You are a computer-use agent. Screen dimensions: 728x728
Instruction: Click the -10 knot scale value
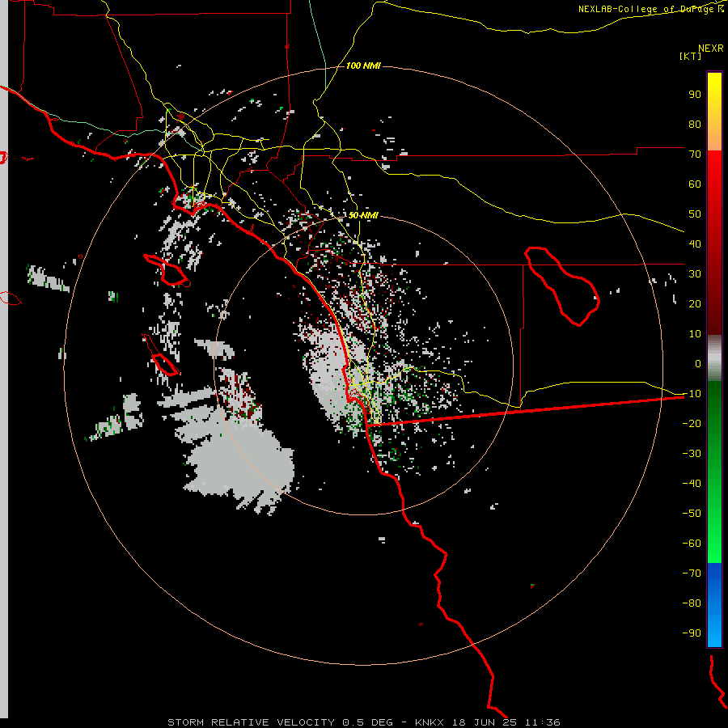tap(692, 394)
